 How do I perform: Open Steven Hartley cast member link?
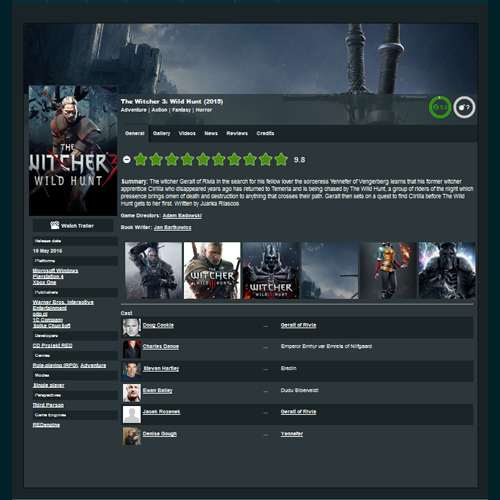(x=161, y=368)
